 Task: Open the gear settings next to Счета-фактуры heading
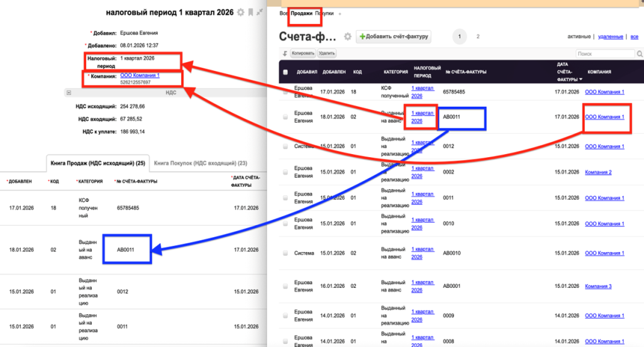[x=347, y=37]
